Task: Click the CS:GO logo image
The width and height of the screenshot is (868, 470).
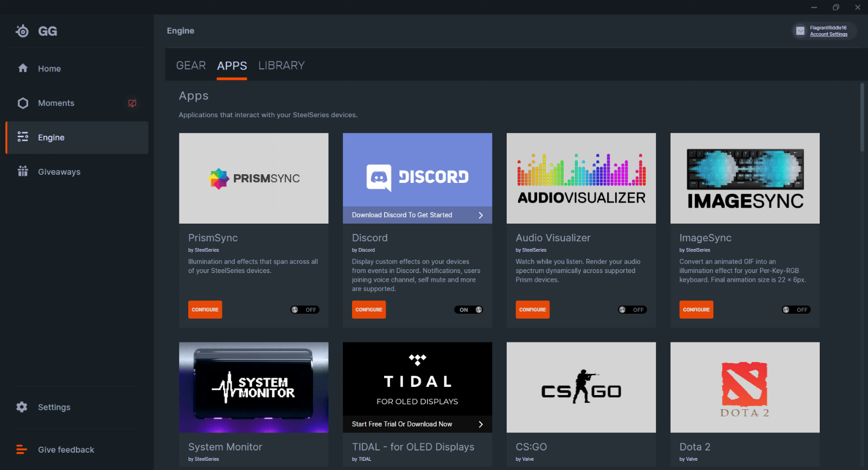Action: pos(581,387)
